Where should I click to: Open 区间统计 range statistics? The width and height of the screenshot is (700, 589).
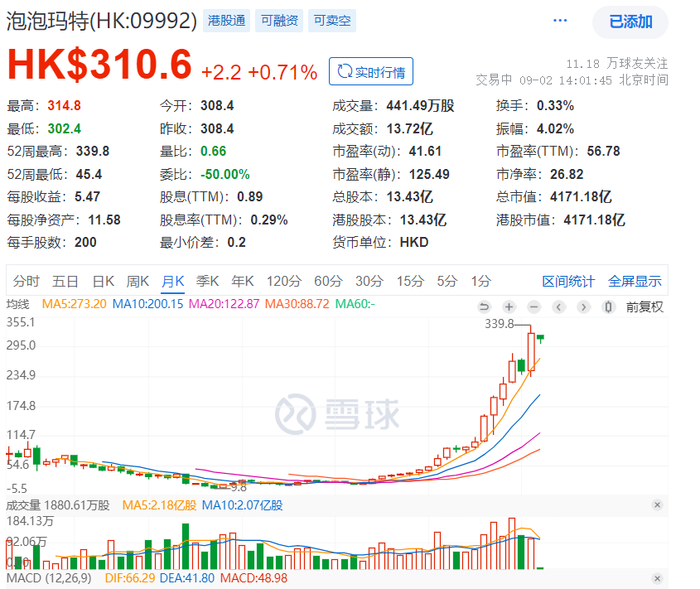point(567,282)
